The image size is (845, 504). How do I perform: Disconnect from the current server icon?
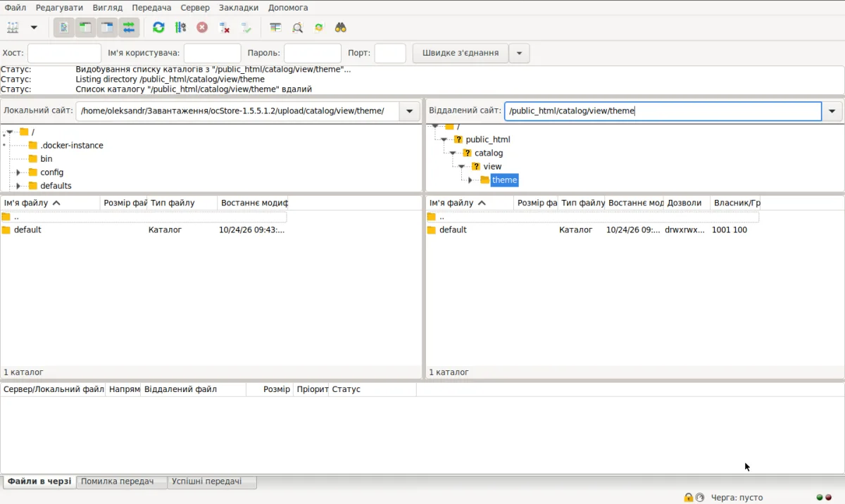(x=225, y=27)
